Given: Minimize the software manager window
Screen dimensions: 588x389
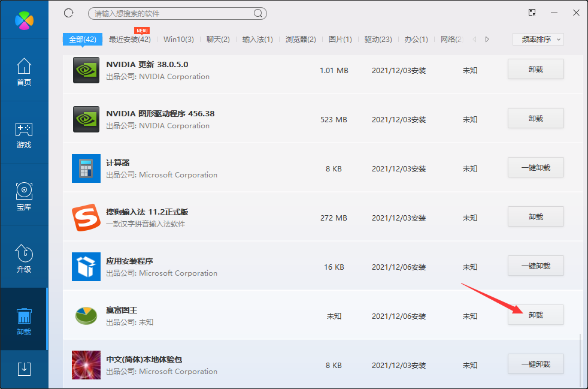Looking at the screenshot, I should pos(554,13).
